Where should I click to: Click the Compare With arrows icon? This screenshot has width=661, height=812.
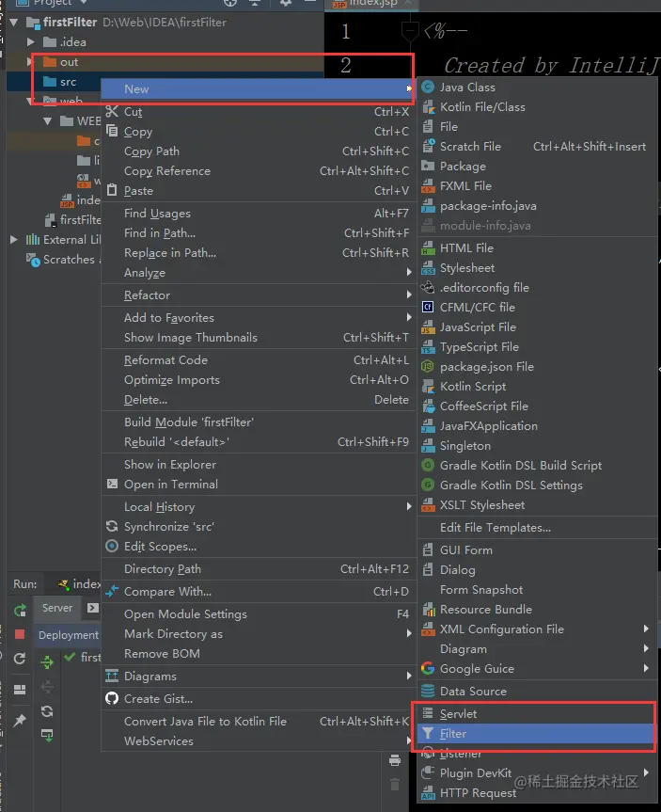pyautogui.click(x=112, y=591)
